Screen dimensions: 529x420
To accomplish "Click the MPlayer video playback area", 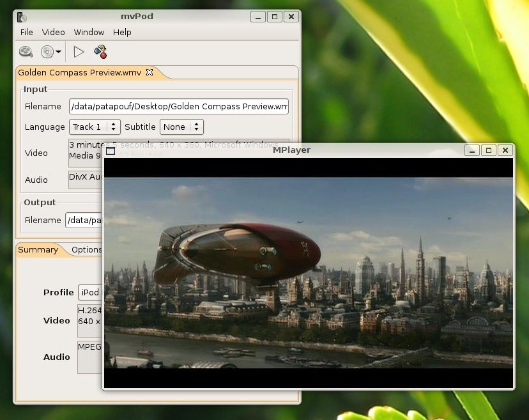I will [x=309, y=273].
